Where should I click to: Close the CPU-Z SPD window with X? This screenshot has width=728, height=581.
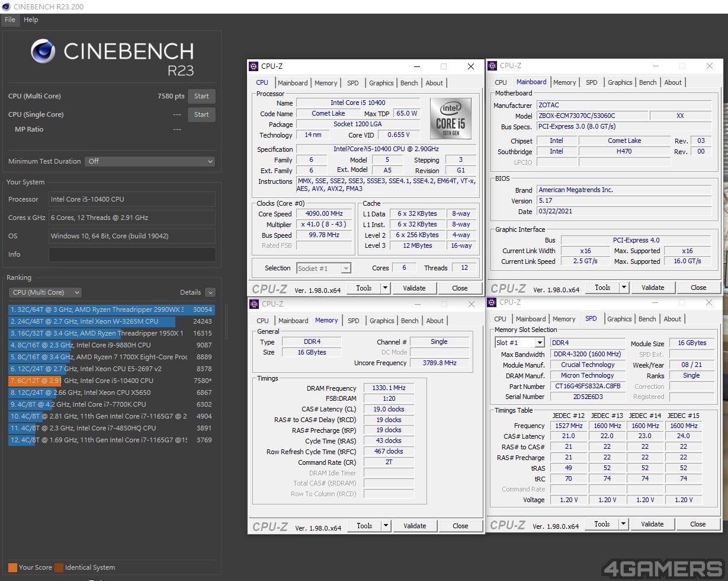click(x=709, y=302)
